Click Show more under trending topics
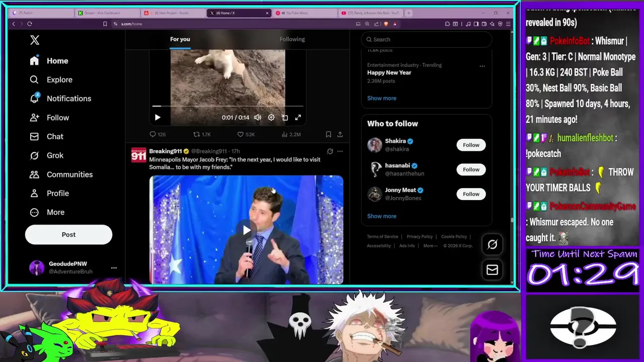The height and width of the screenshot is (362, 644). click(381, 98)
